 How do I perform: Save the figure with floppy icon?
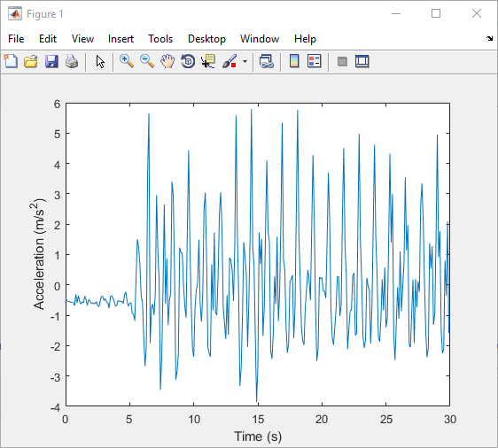[51, 61]
